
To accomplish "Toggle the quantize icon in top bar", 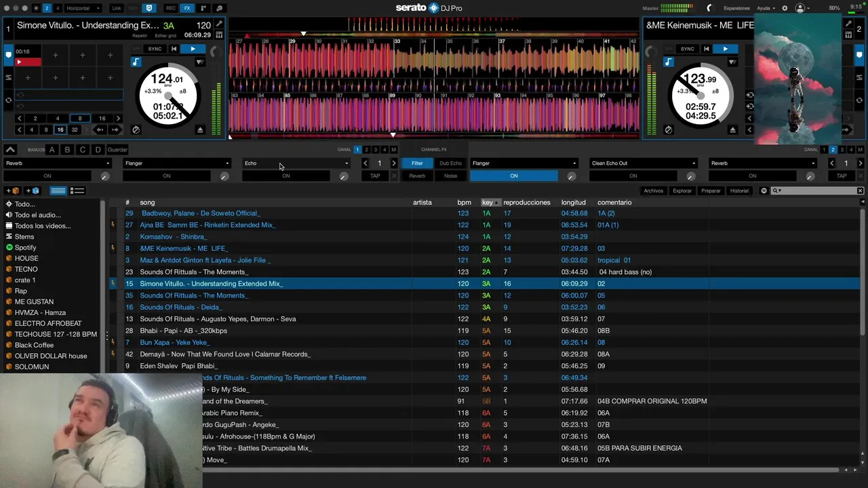I will [x=149, y=8].
